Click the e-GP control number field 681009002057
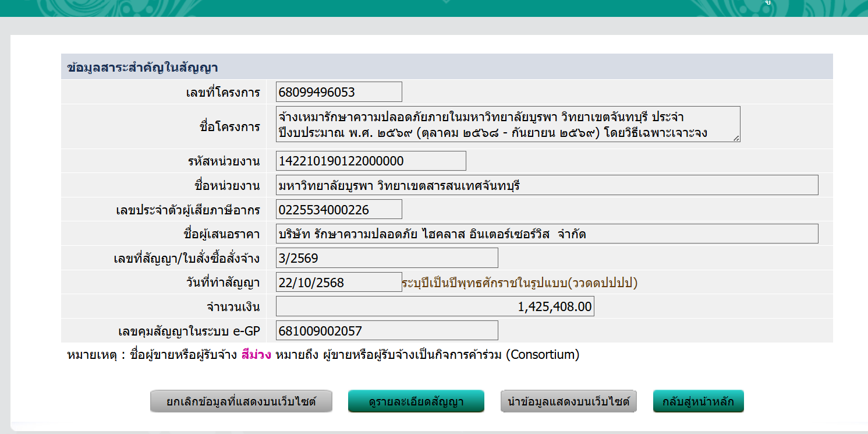The height and width of the screenshot is (434, 868). [387, 331]
